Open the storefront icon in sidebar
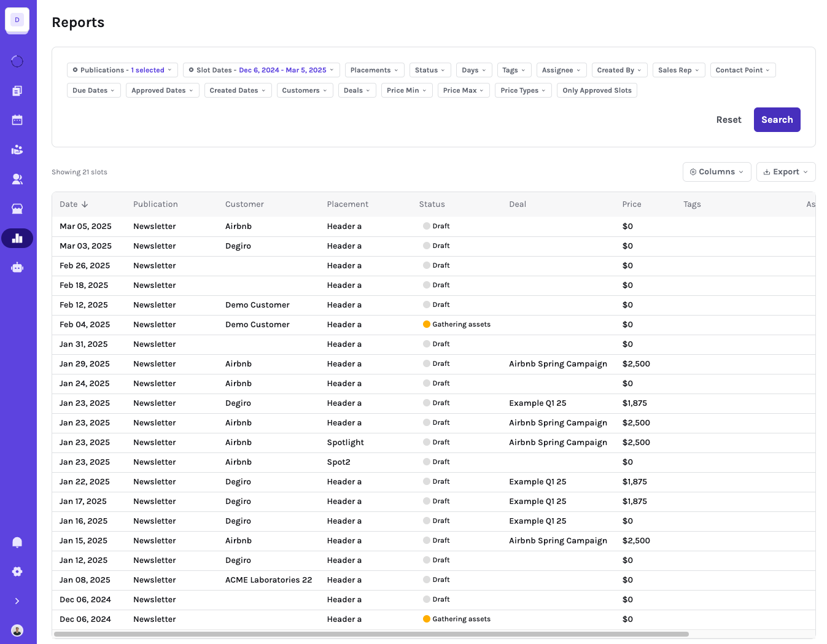This screenshot has width=827, height=644. tap(17, 209)
